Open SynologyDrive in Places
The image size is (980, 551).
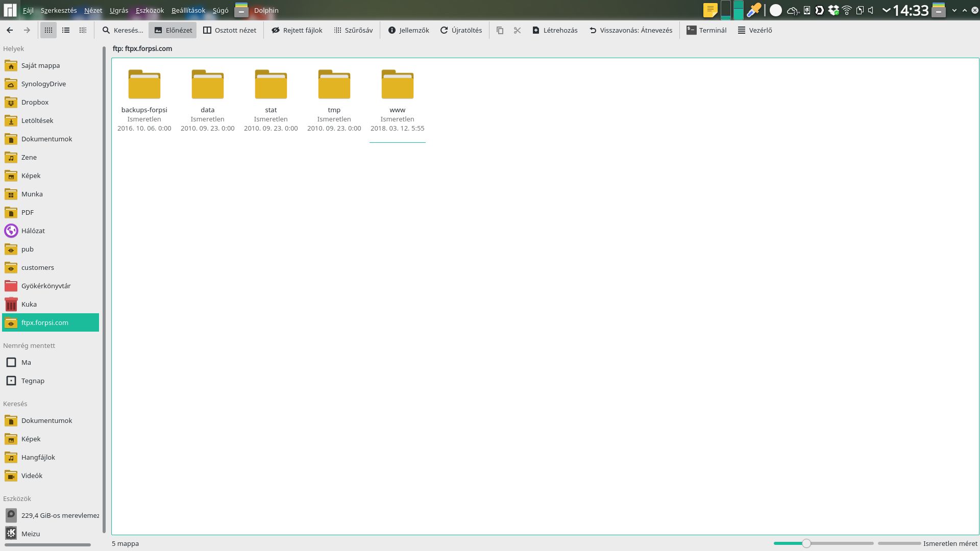coord(51,84)
